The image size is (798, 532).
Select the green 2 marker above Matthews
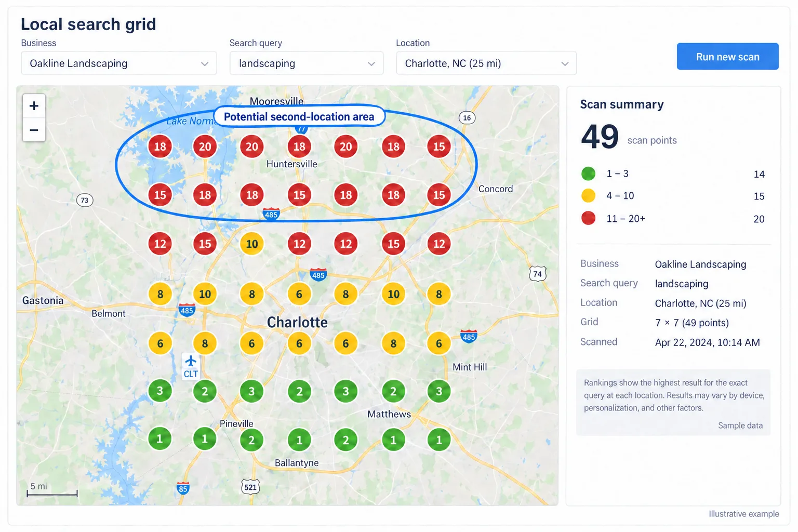(393, 391)
